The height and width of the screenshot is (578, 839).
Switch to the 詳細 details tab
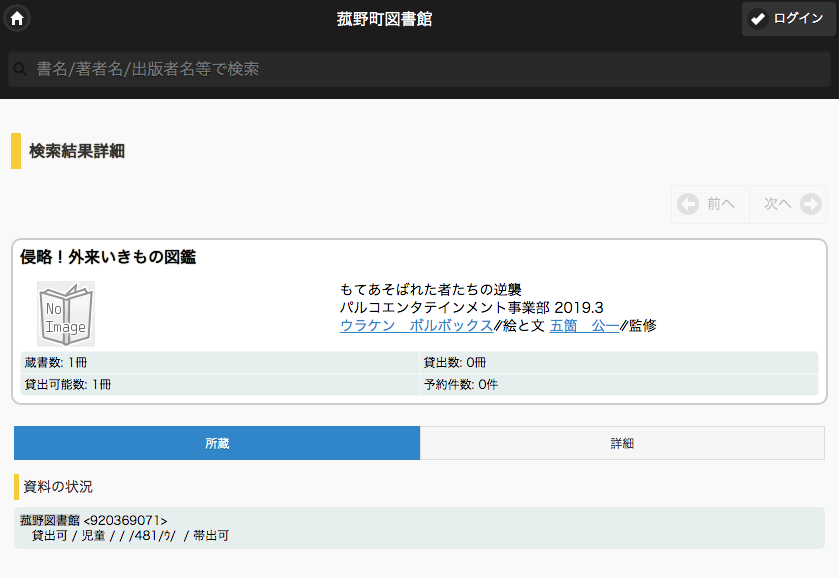tap(622, 443)
